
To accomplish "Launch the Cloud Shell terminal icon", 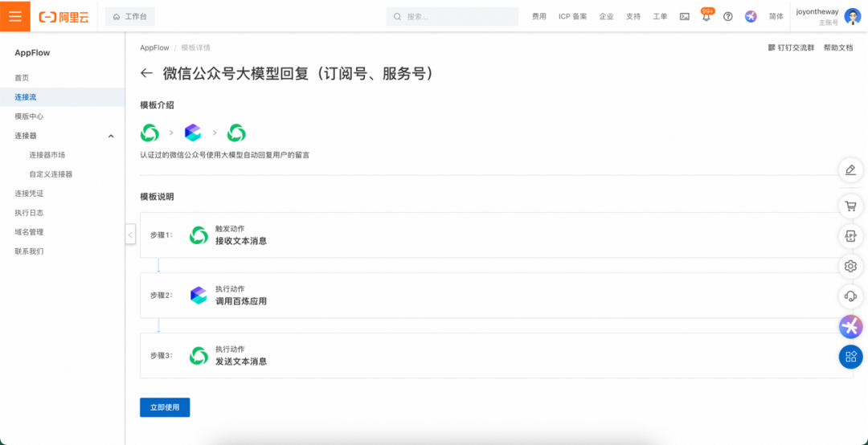I will coord(684,17).
